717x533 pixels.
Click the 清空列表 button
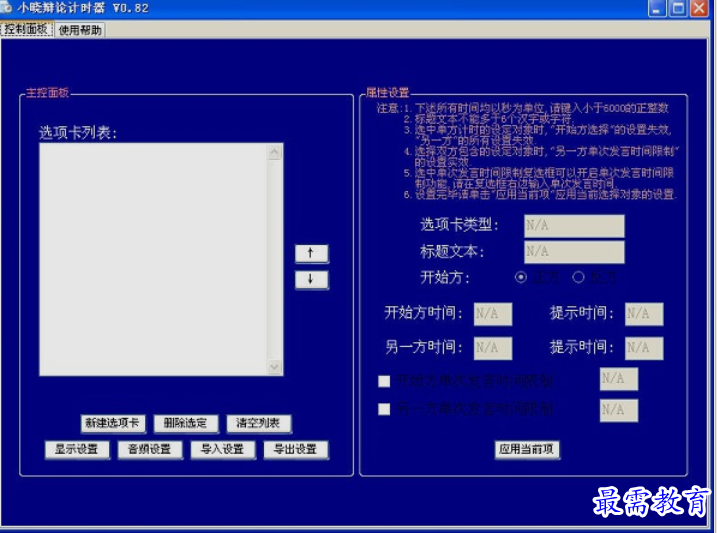pos(259,423)
